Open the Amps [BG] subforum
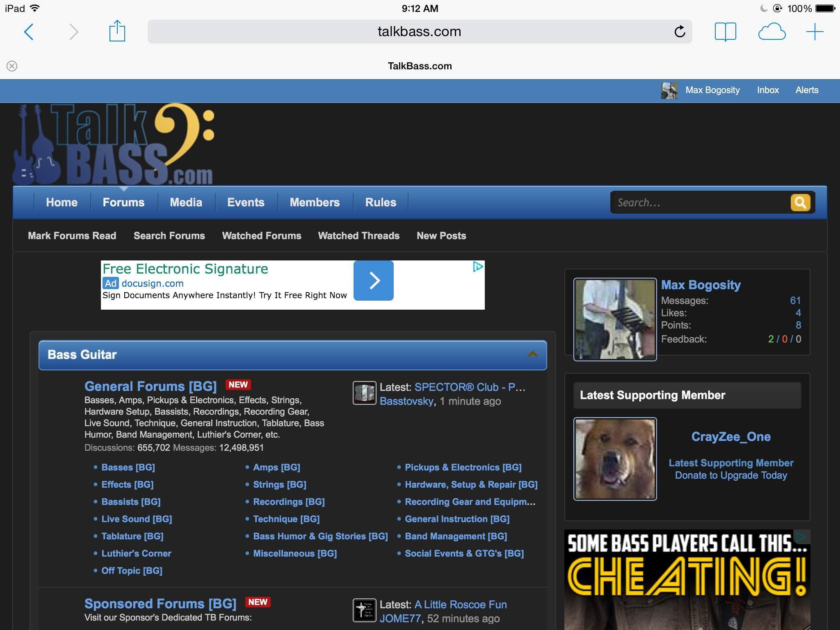Image resolution: width=840 pixels, height=630 pixels. [276, 467]
